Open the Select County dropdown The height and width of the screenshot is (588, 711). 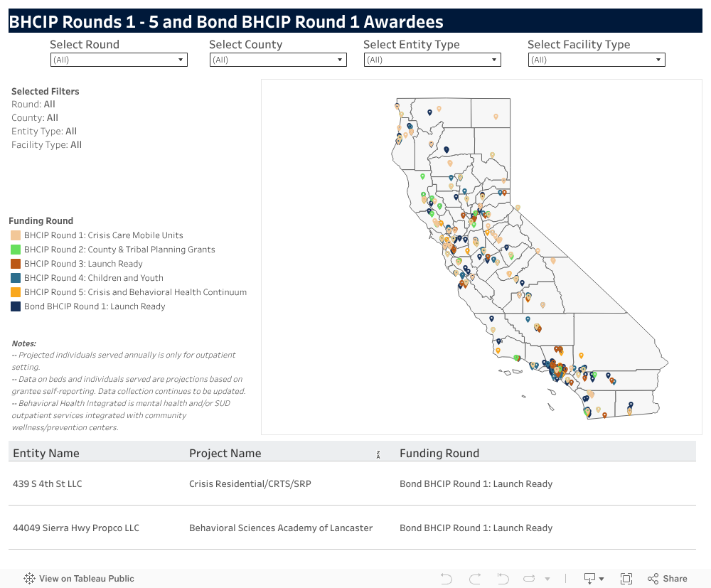point(278,60)
